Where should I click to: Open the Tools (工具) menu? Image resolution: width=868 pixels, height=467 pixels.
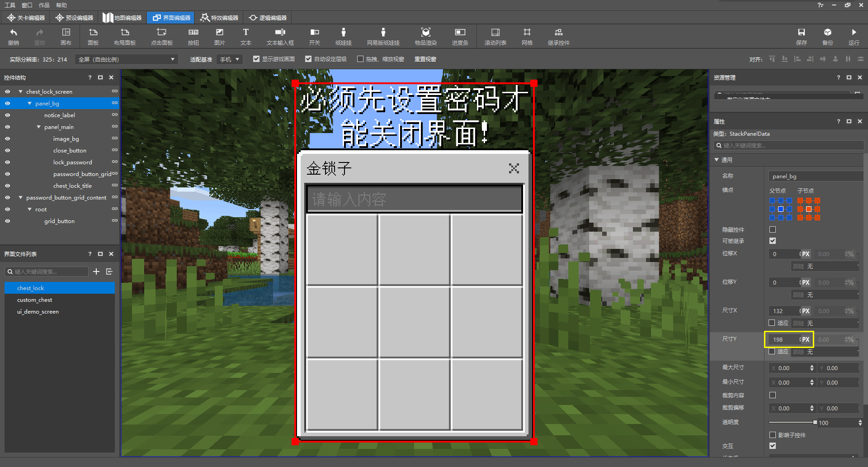click(x=10, y=5)
